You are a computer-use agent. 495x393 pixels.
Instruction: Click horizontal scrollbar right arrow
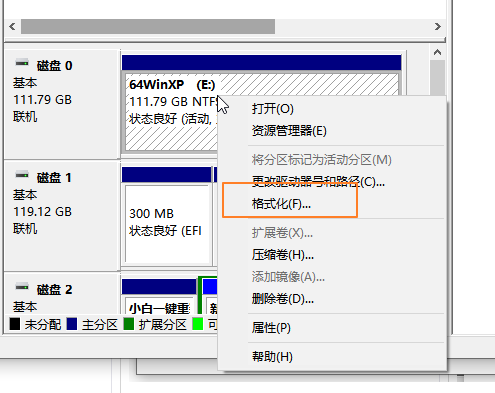point(438,26)
